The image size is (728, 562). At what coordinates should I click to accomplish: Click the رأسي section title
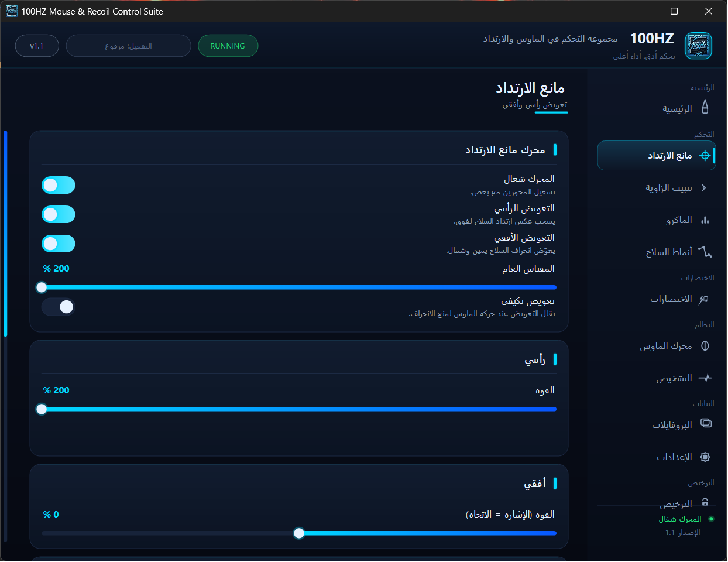535,360
